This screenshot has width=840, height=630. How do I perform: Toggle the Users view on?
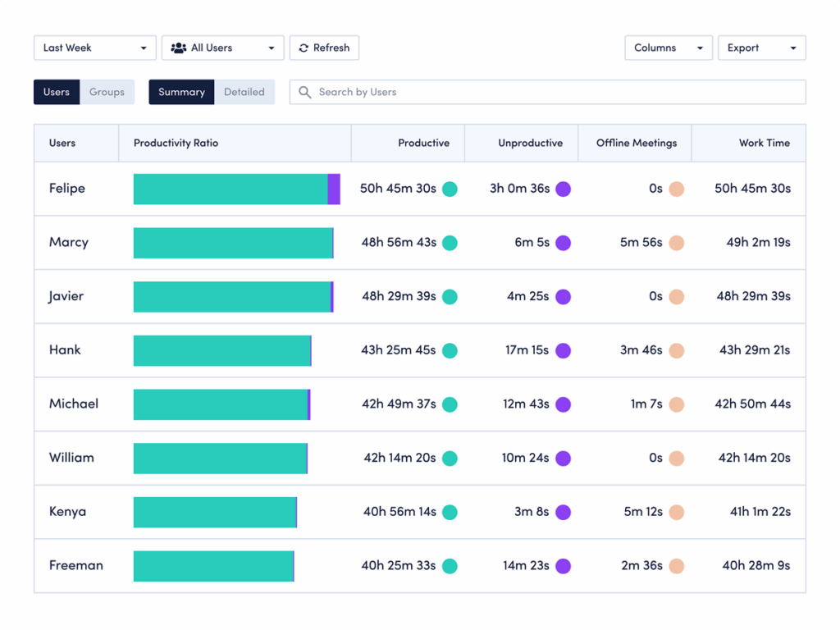coord(56,92)
